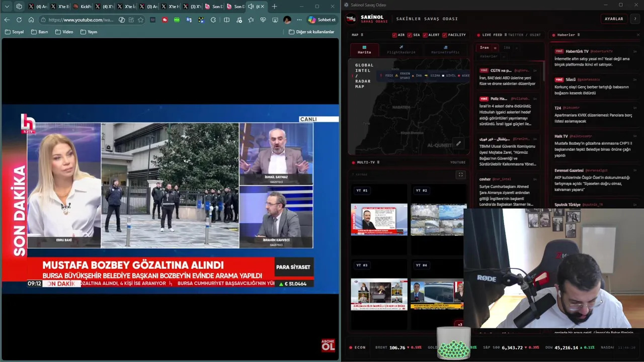
Task: Open the Basın bookmarks folder
Action: click(40, 32)
